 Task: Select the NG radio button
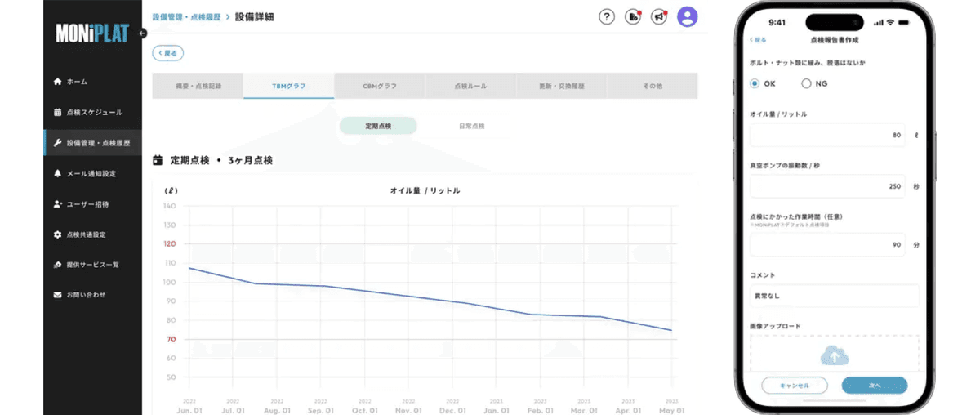pyautogui.click(x=807, y=83)
